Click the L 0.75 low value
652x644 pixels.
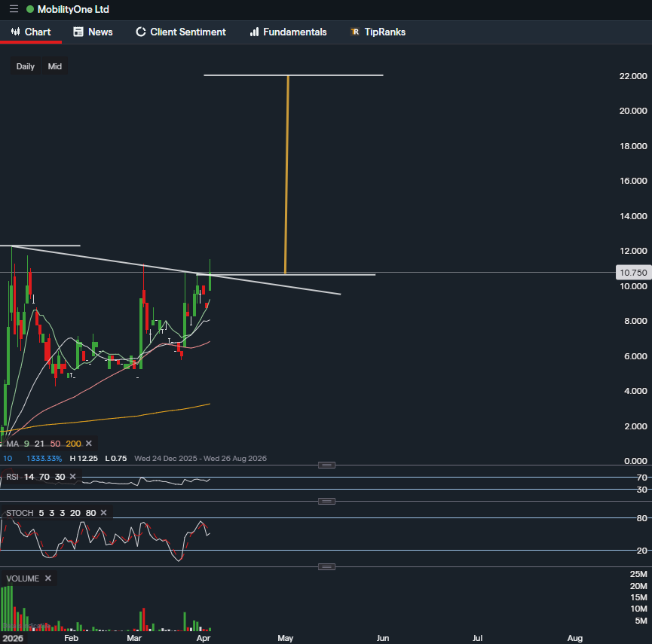click(115, 458)
